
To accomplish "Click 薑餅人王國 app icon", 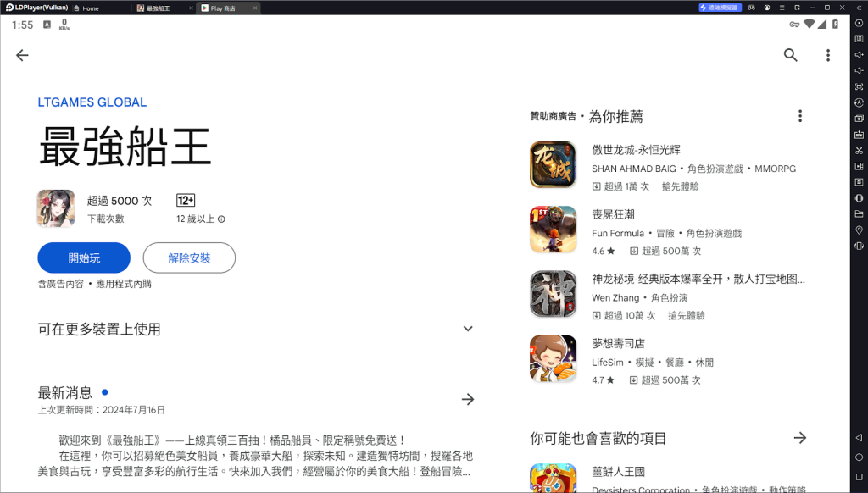I will (553, 478).
